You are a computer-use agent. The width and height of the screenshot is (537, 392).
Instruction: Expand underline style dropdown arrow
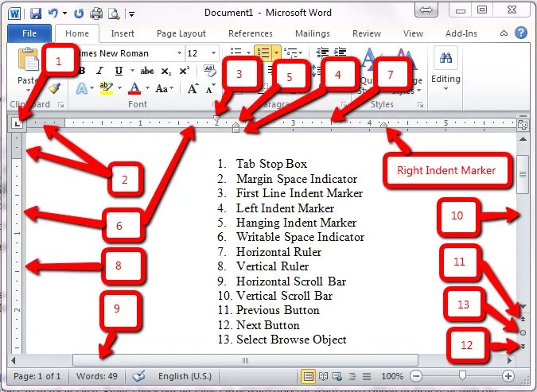coord(132,71)
